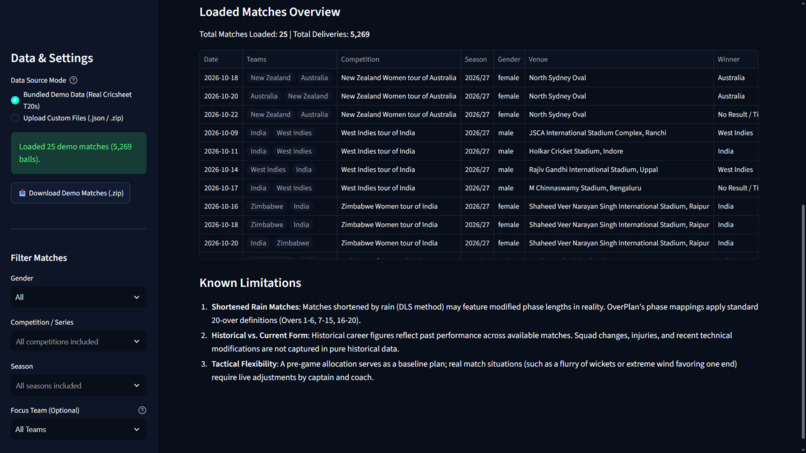The height and width of the screenshot is (453, 806).
Task: Click the Gender column header
Action: tap(509, 59)
